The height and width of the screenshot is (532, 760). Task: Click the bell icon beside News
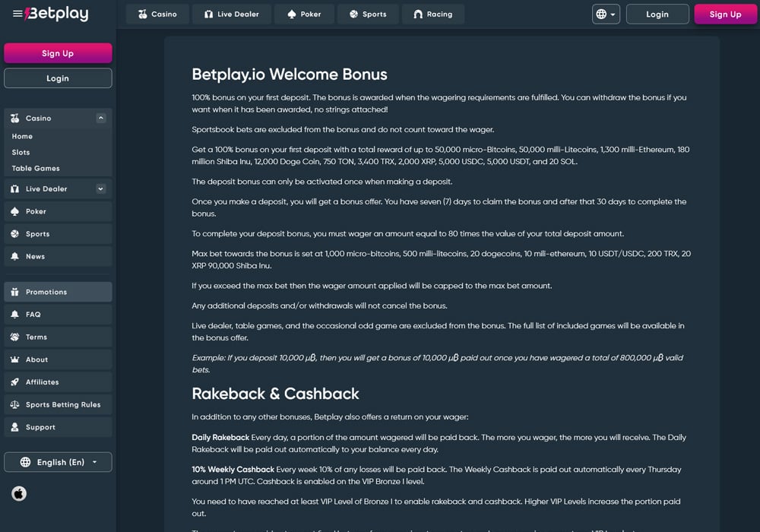point(14,257)
